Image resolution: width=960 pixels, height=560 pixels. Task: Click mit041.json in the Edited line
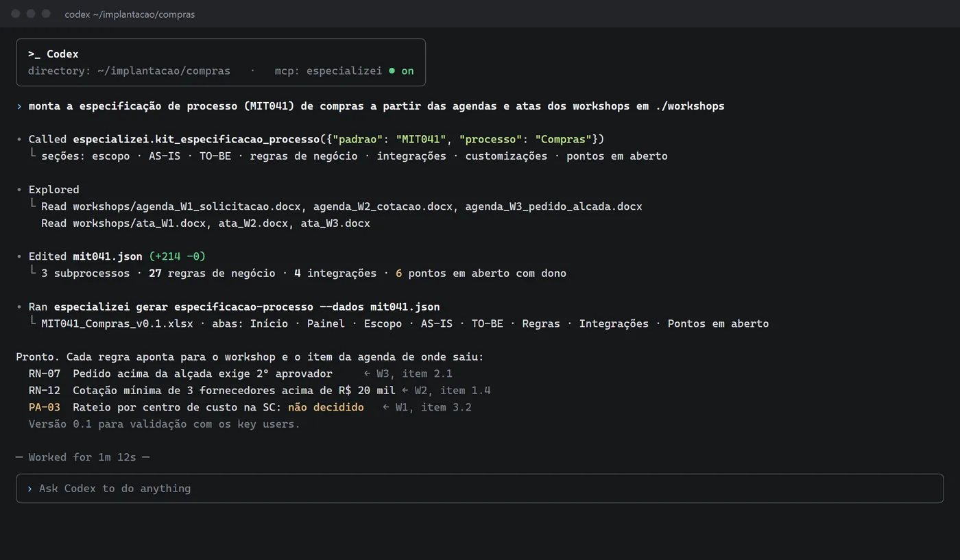click(108, 256)
